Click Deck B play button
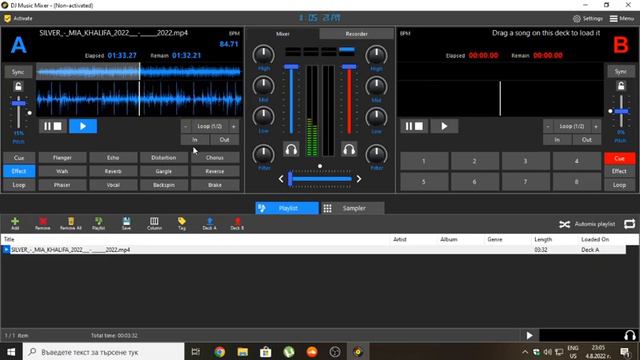 click(444, 127)
